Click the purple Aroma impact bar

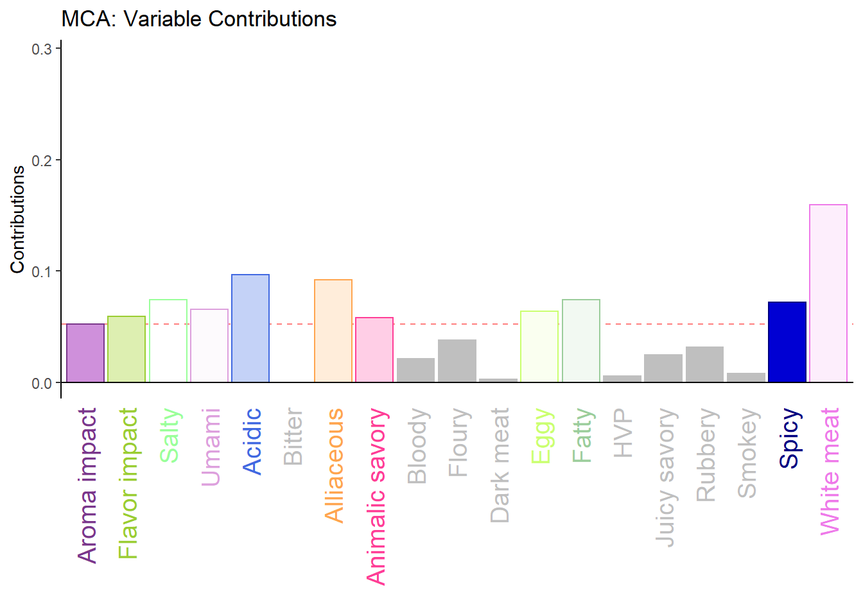coord(85,353)
